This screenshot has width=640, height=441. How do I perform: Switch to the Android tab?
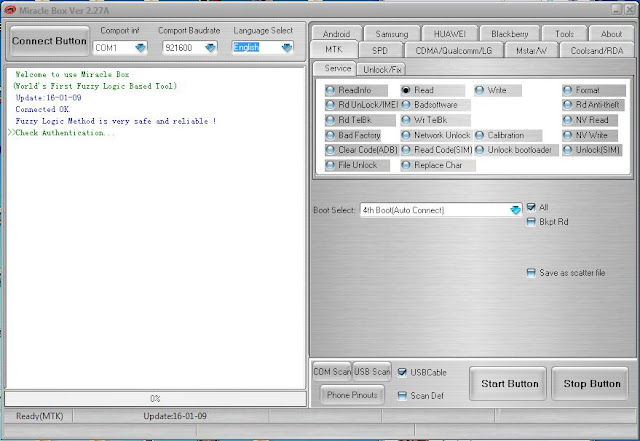(336, 34)
